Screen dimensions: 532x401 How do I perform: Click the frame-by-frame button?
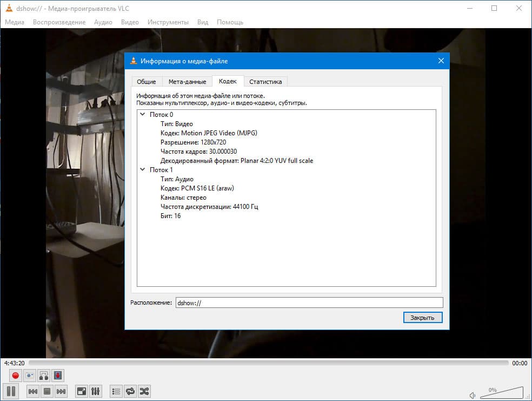tap(58, 376)
